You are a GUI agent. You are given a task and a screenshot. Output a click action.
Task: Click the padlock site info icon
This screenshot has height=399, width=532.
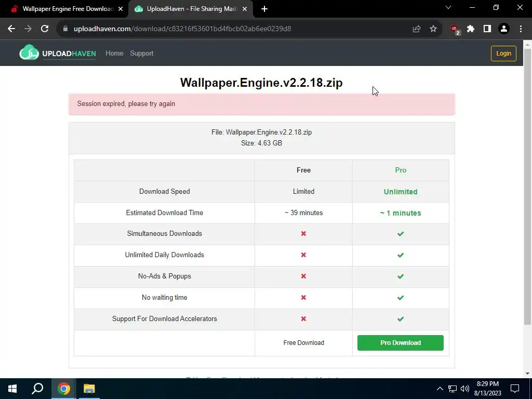pos(65,29)
